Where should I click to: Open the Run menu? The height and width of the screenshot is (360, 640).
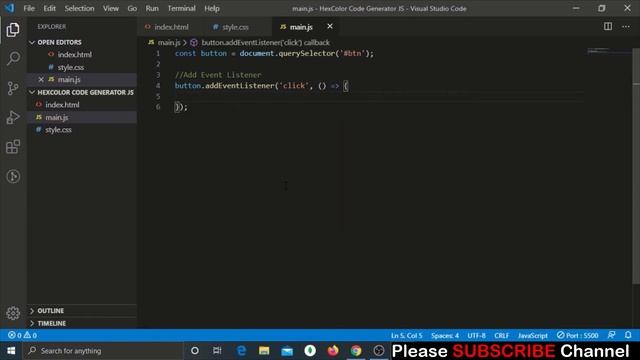(152, 8)
